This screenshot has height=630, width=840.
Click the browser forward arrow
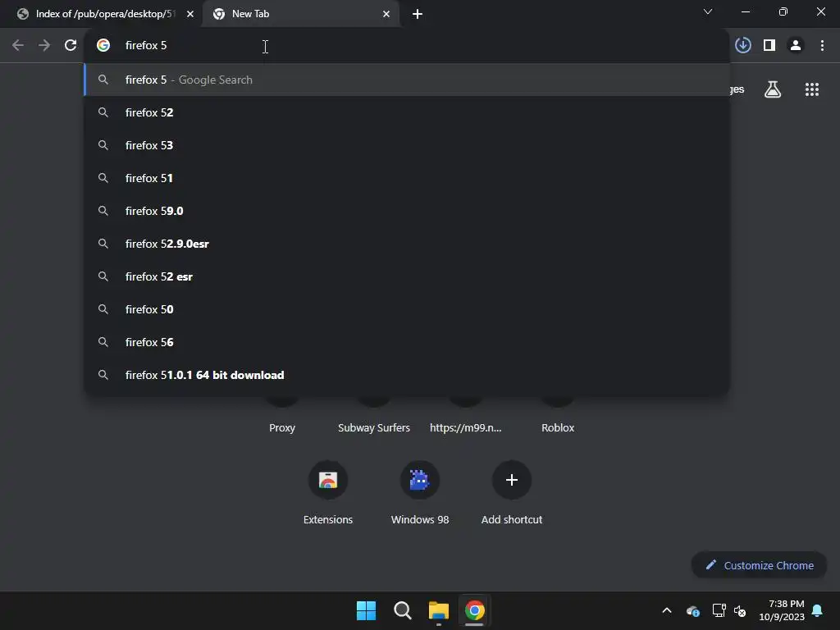44,46
